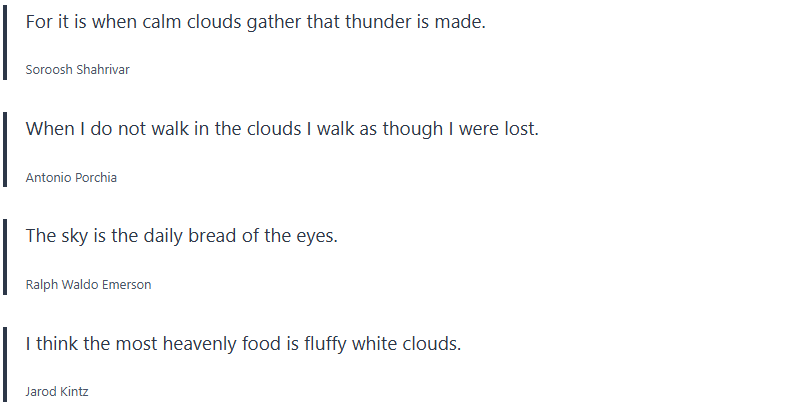Click the vertical bar beside the thunder quote
The width and height of the screenshot is (806, 408).
coord(5,44)
